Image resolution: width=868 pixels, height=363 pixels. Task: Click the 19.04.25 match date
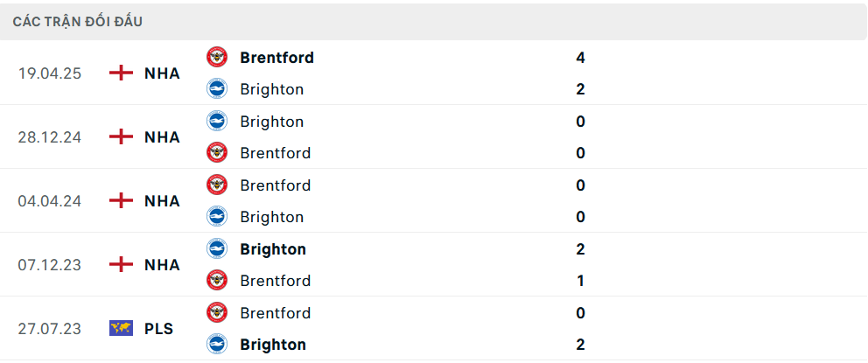50,73
